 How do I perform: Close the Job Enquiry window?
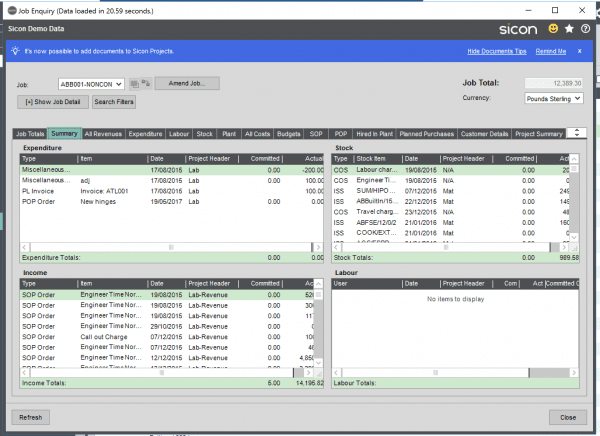[x=567, y=417]
